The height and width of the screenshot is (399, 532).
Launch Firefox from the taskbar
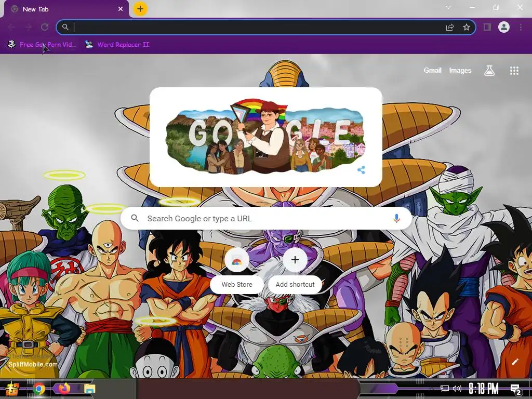click(64, 389)
